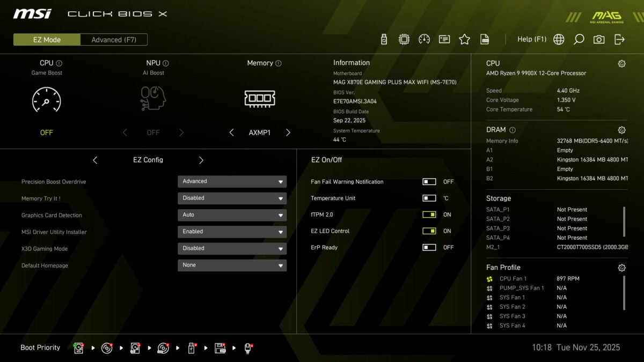
Task: Click the Help (F1) button
Action: coord(531,39)
